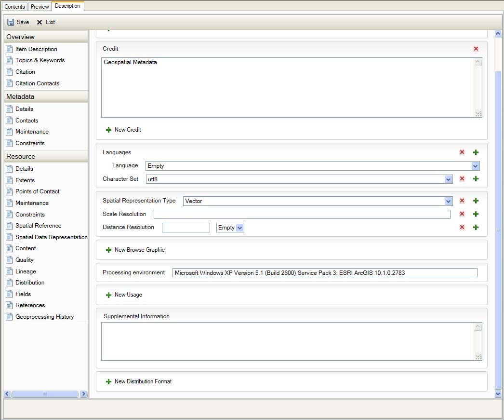The height and width of the screenshot is (420, 504).
Task: Switch to the Preview tab
Action: [40, 6]
